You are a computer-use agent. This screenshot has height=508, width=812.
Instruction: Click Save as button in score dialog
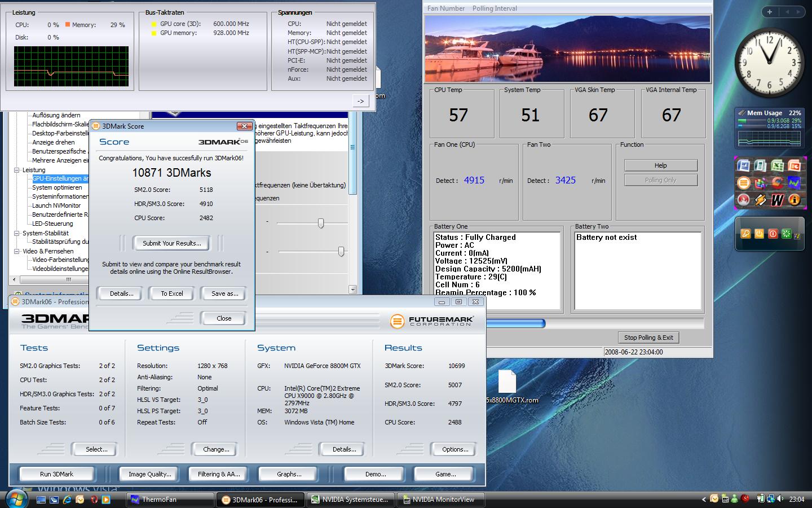point(224,294)
